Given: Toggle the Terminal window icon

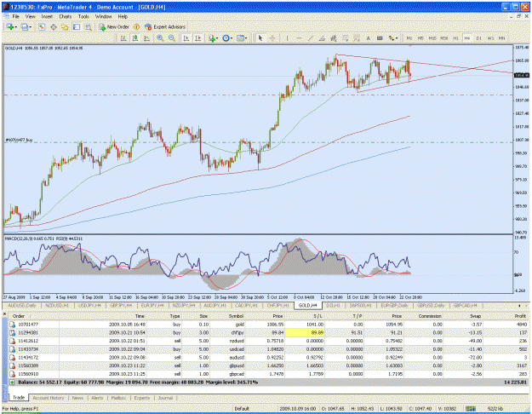Looking at the screenshot, I should [77, 26].
